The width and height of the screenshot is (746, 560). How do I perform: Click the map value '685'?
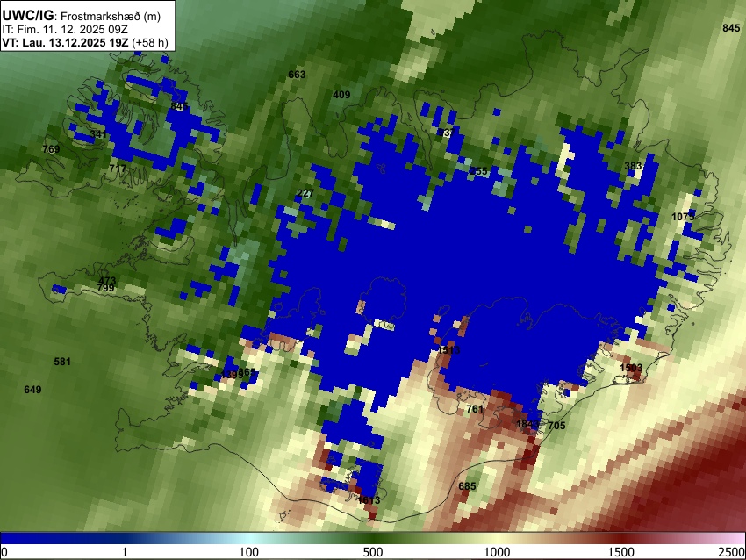click(467, 486)
